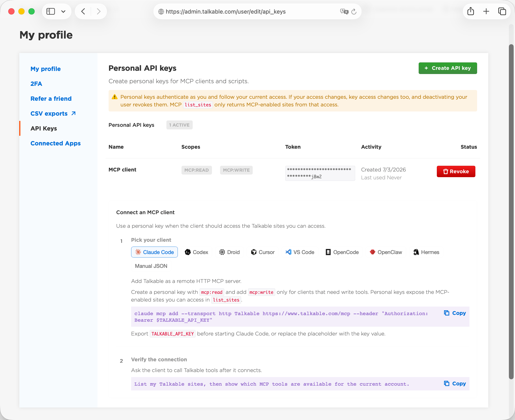Click the Activity column header
The height and width of the screenshot is (420, 515).
pyautogui.click(x=371, y=147)
